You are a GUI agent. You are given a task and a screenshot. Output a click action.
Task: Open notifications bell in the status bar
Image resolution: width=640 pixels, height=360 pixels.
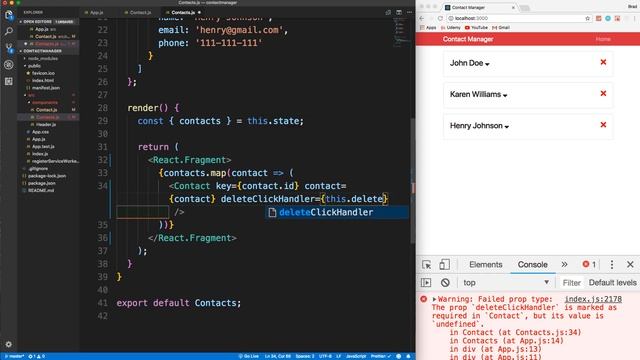[408, 356]
